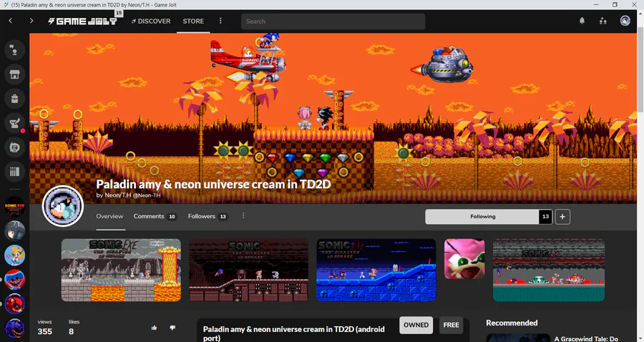Open the follower count 13 badge

click(x=545, y=216)
